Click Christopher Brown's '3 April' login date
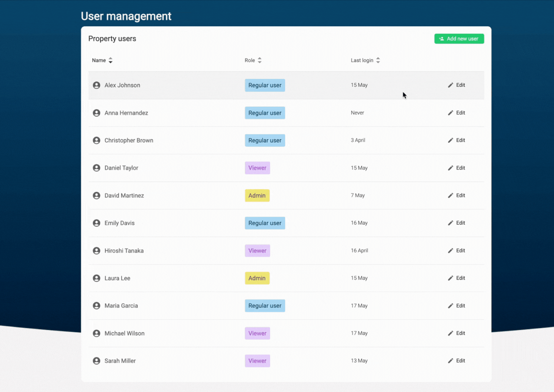 click(x=358, y=140)
